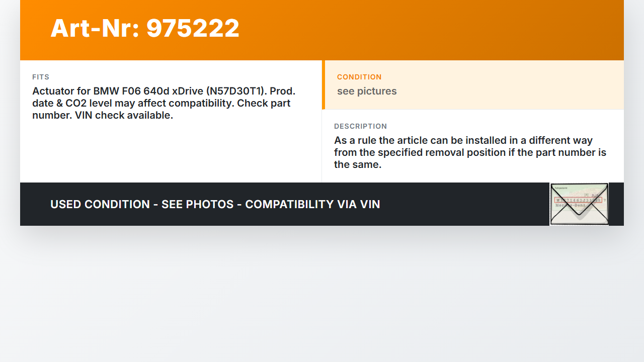Click 'USED CONDITION' in the footer banner

coord(100,204)
